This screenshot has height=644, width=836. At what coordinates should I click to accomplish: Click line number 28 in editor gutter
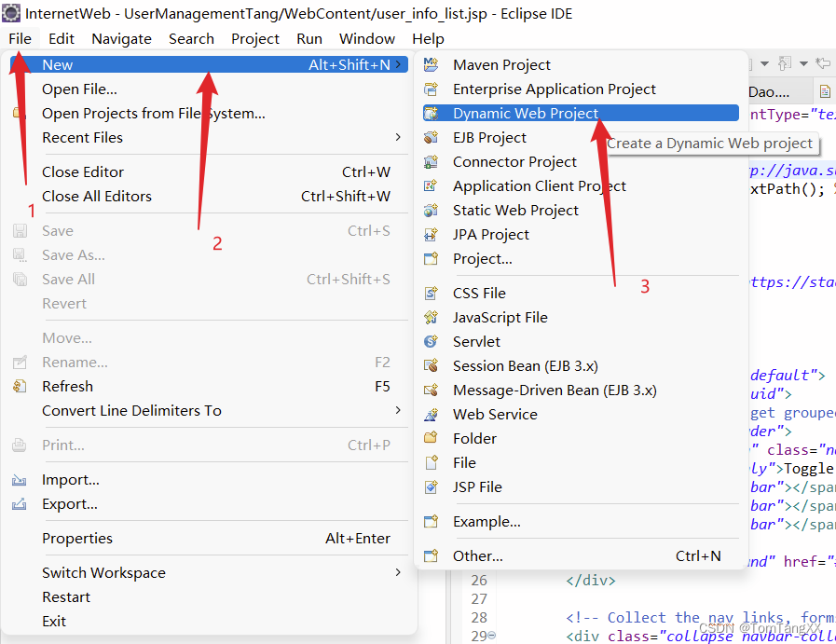point(479,617)
